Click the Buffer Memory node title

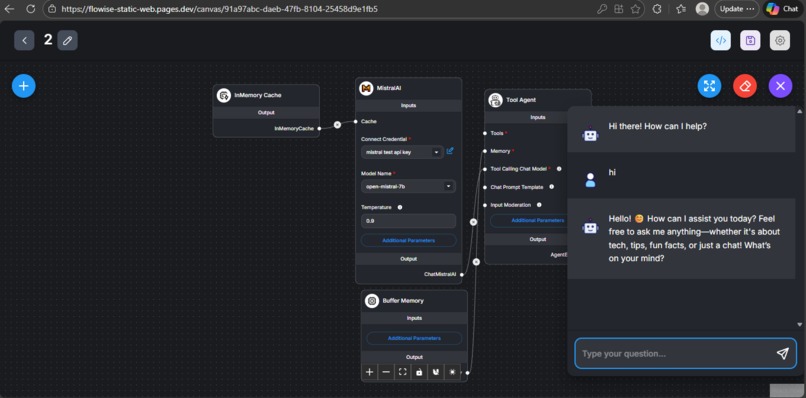pyautogui.click(x=403, y=300)
